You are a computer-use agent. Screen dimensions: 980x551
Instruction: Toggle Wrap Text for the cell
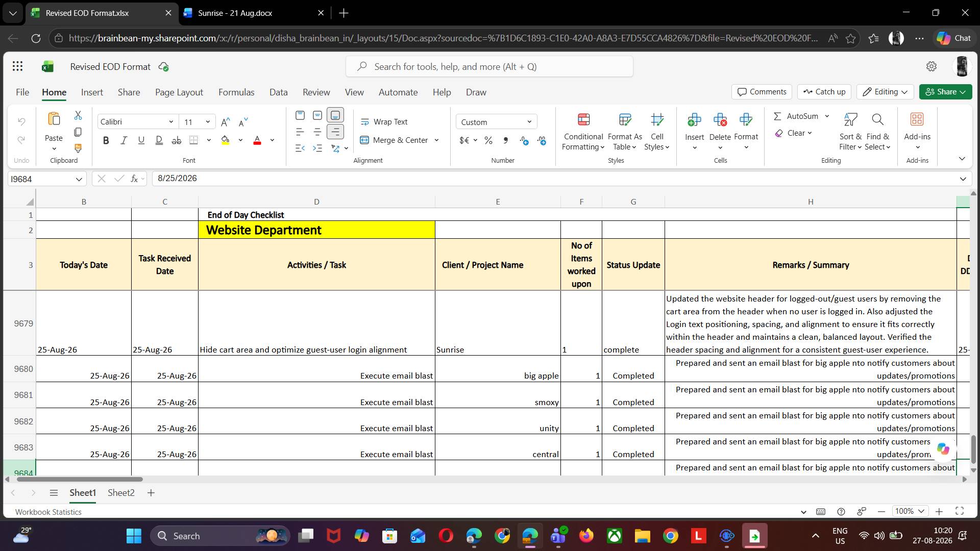(384, 122)
